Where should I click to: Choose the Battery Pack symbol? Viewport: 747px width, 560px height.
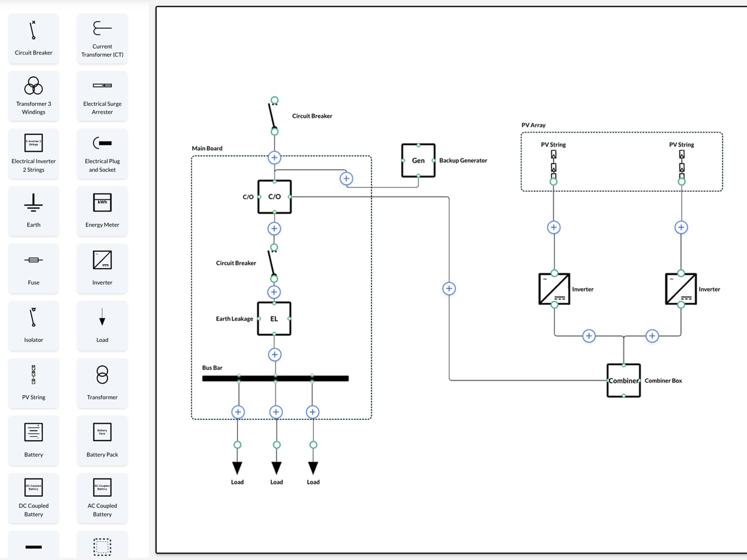tap(102, 441)
